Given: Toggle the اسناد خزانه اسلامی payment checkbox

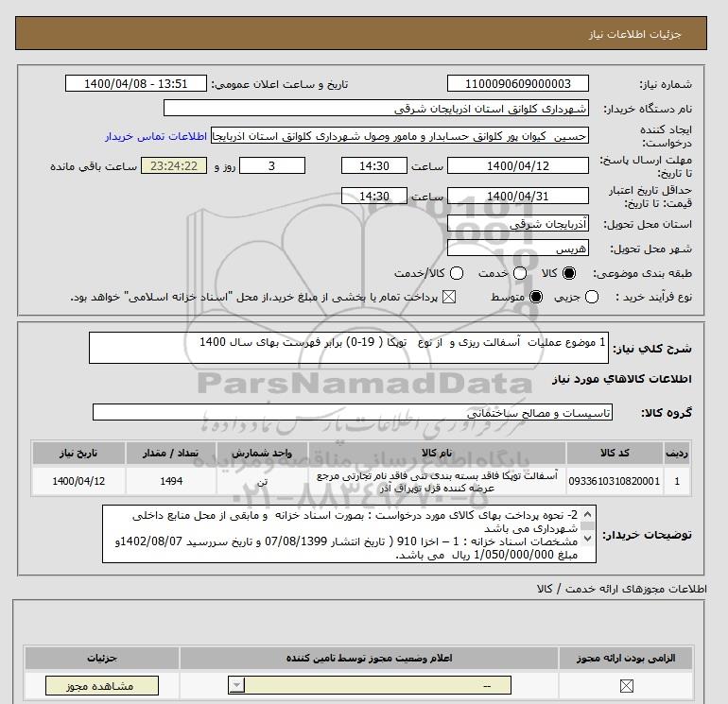Looking at the screenshot, I should point(448,297).
